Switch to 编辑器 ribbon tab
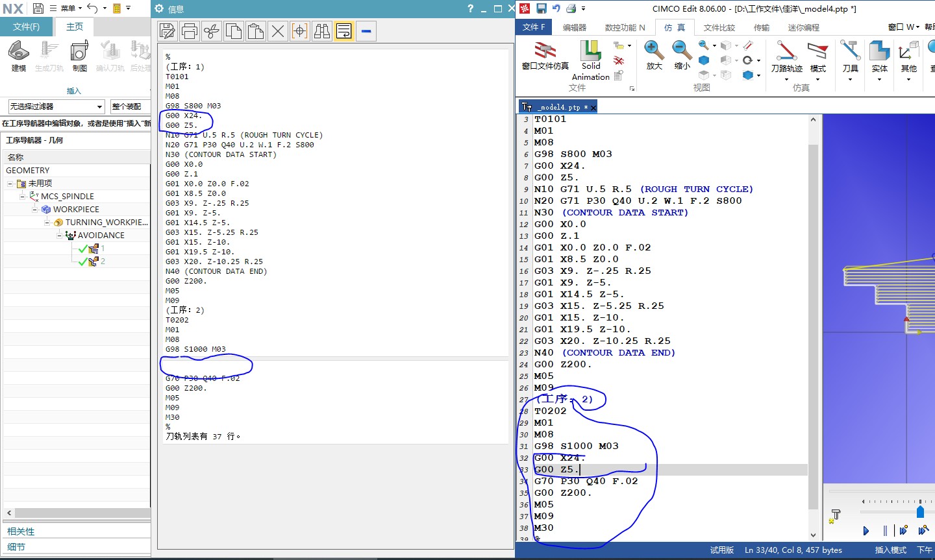The width and height of the screenshot is (935, 560). 574,27
